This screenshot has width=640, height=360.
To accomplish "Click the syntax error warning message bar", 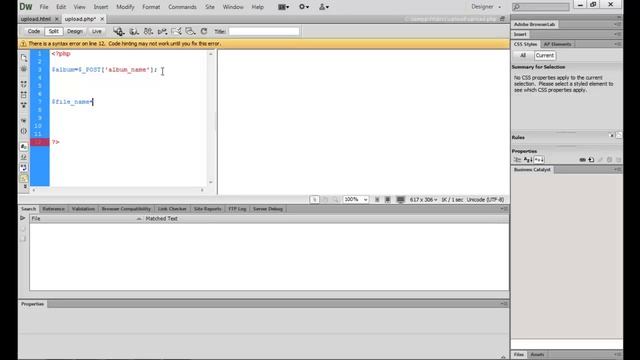I will (x=264, y=44).
